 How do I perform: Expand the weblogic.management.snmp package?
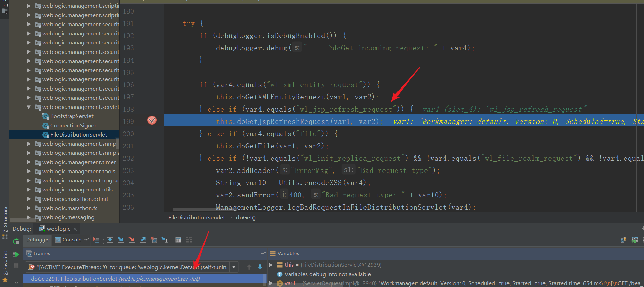29,144
